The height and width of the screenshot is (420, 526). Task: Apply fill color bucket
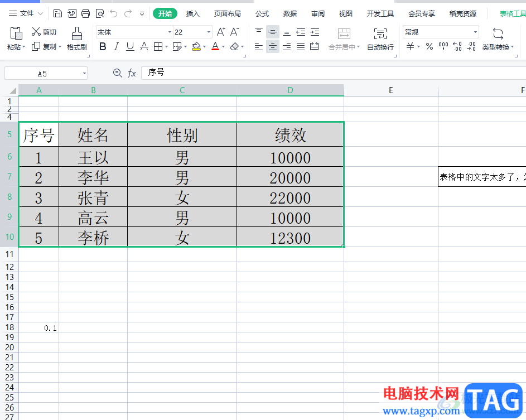[196, 46]
